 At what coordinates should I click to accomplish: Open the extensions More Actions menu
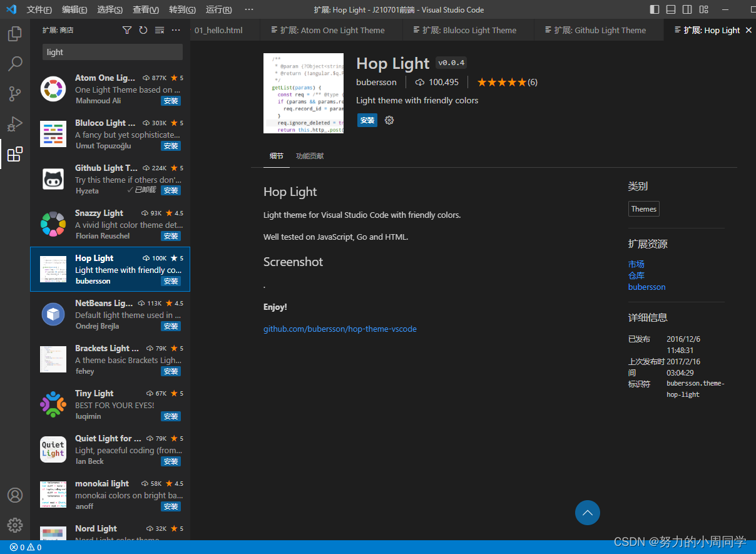(x=175, y=29)
